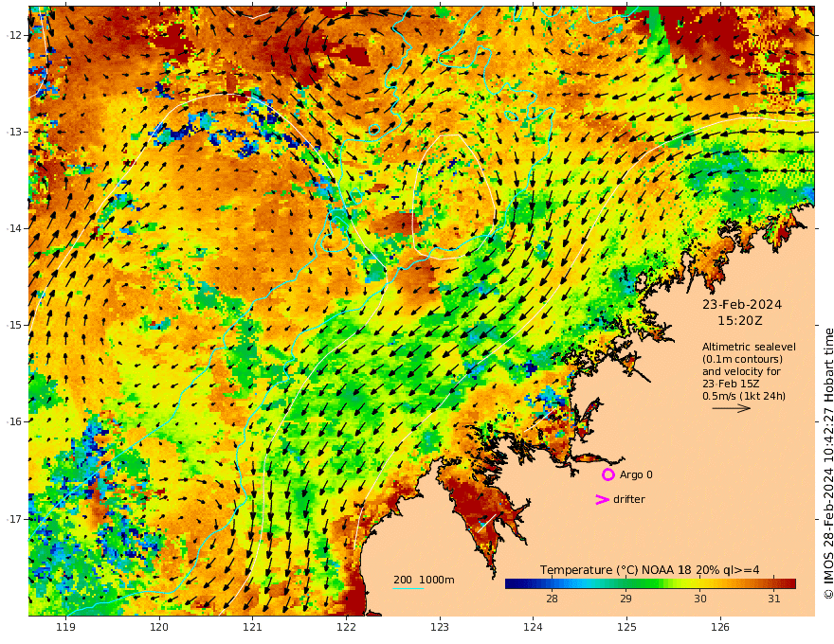The height and width of the screenshot is (644, 834).
Task: Click the 0.5m/s velocity scale arrow
Action: click(x=732, y=408)
